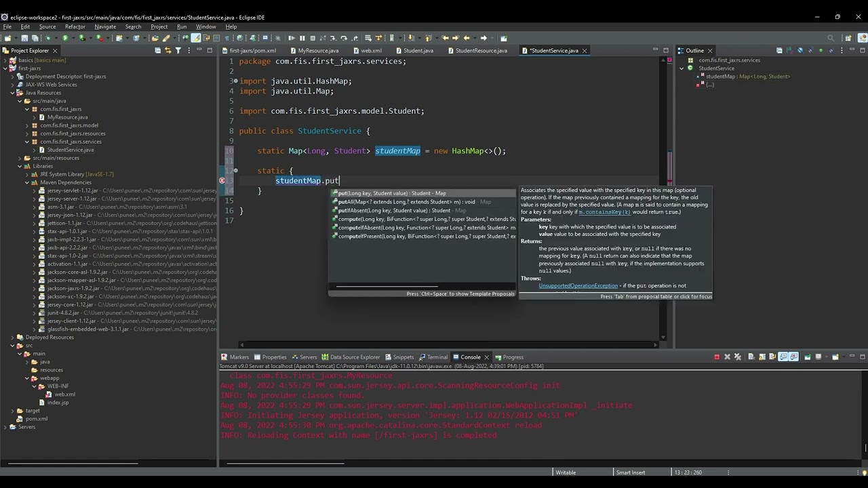Click the Resume debug toolbar icon
The width and height of the screenshot is (868, 488).
coord(292,38)
